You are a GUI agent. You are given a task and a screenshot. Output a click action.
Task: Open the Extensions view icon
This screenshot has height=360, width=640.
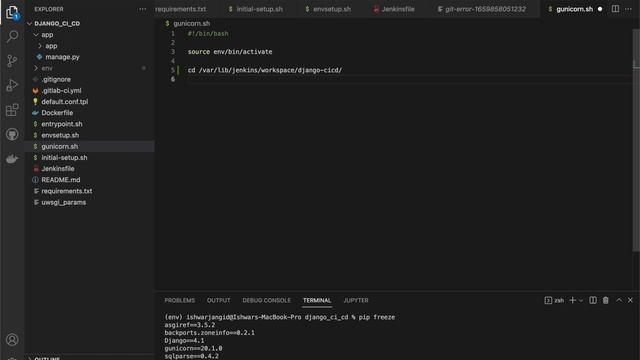(12, 110)
